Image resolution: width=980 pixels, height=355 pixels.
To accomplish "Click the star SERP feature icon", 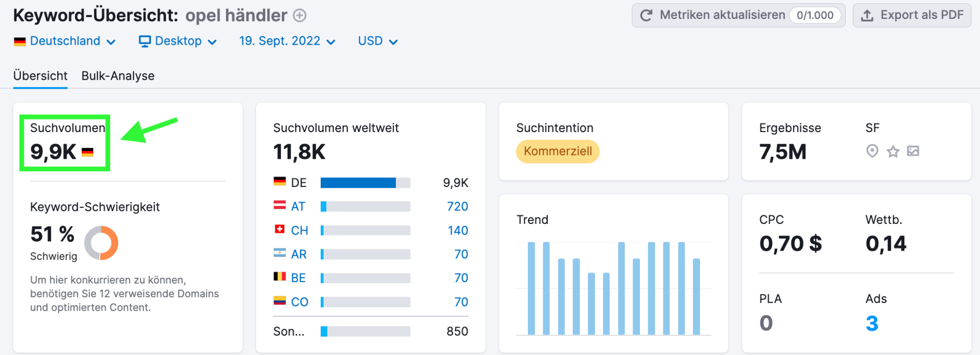I will click(893, 152).
